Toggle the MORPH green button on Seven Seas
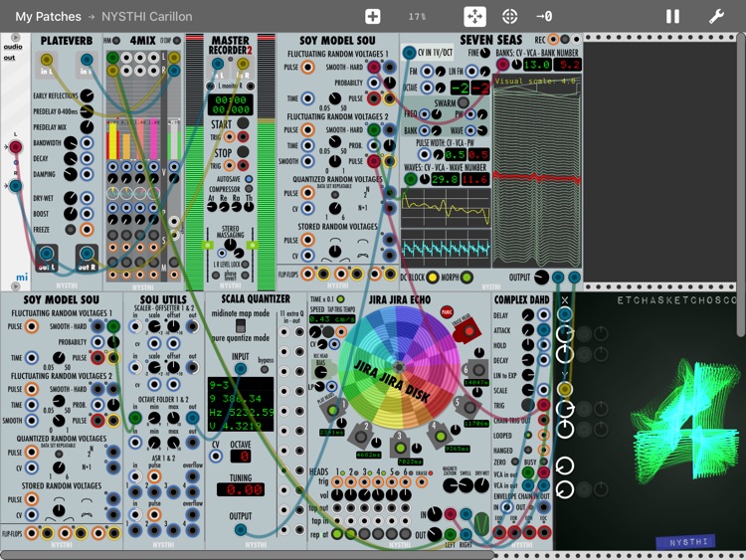 (467, 278)
